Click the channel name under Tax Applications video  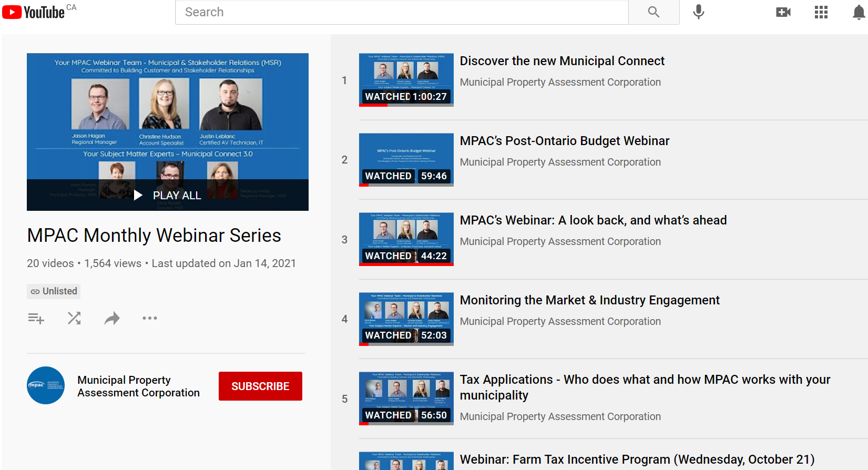pyautogui.click(x=560, y=416)
